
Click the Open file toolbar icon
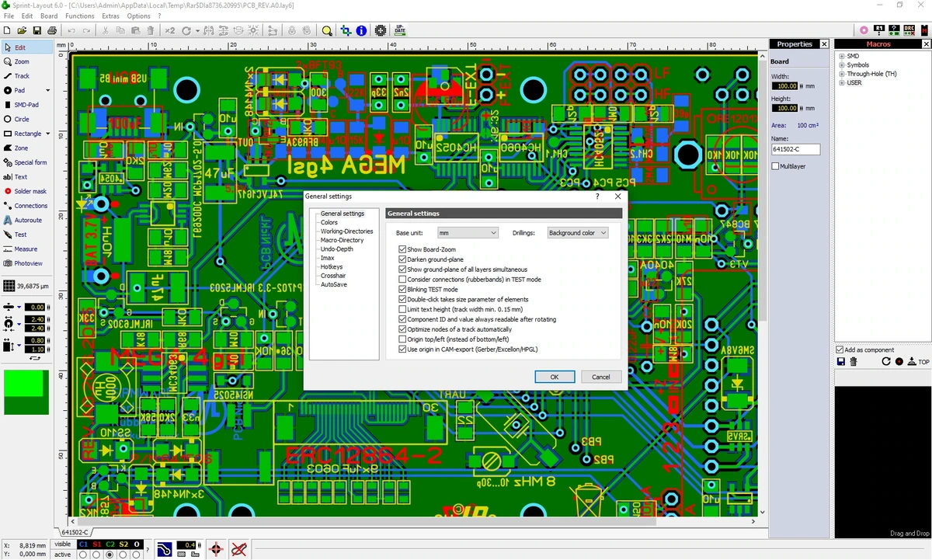tap(23, 30)
